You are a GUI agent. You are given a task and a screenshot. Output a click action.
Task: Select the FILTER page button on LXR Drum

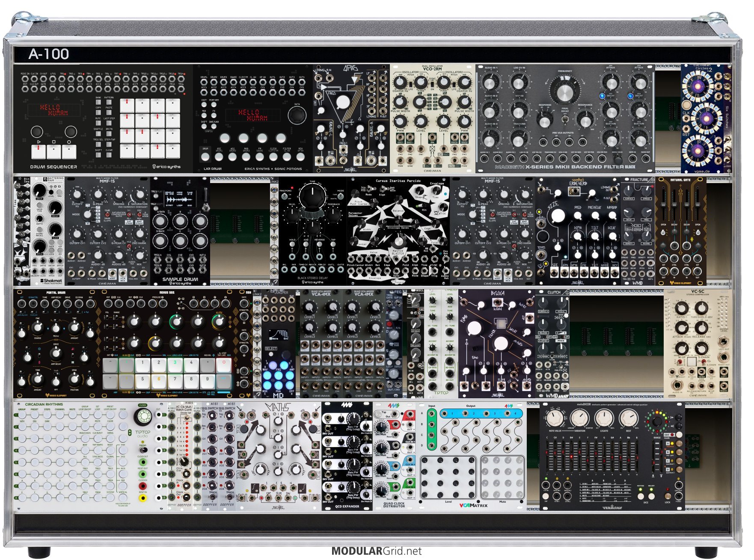click(x=287, y=157)
